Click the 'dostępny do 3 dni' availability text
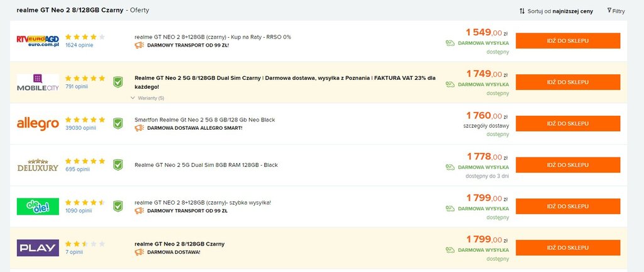This screenshot has height=272, width=644. 487,176
